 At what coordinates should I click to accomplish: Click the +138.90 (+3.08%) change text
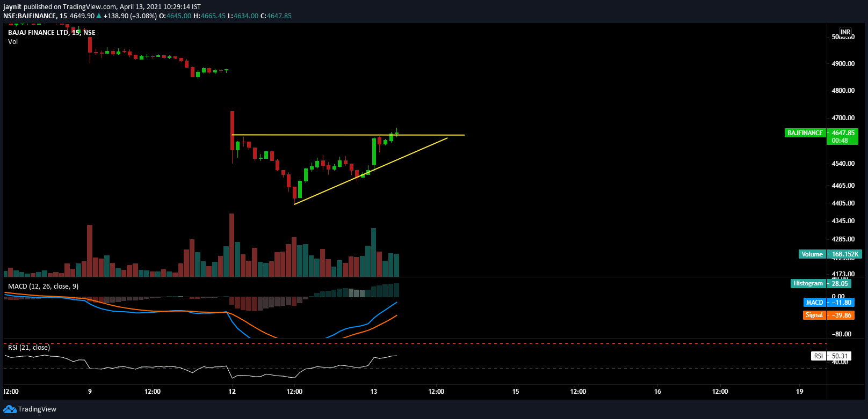point(130,16)
